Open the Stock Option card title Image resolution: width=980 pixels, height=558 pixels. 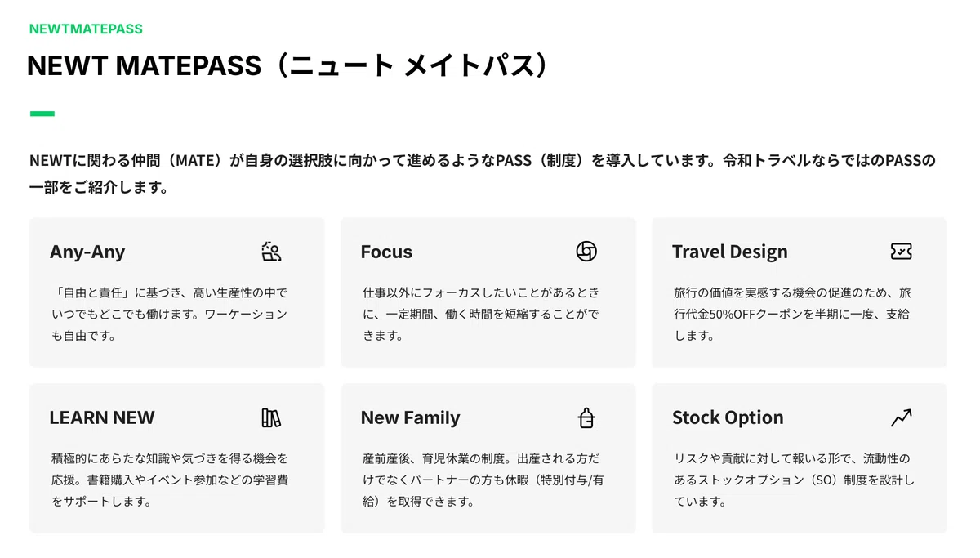[728, 417]
